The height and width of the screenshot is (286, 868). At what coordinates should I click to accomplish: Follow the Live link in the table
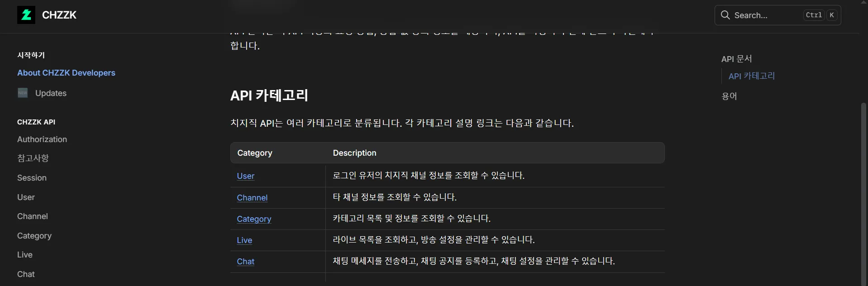coord(244,240)
